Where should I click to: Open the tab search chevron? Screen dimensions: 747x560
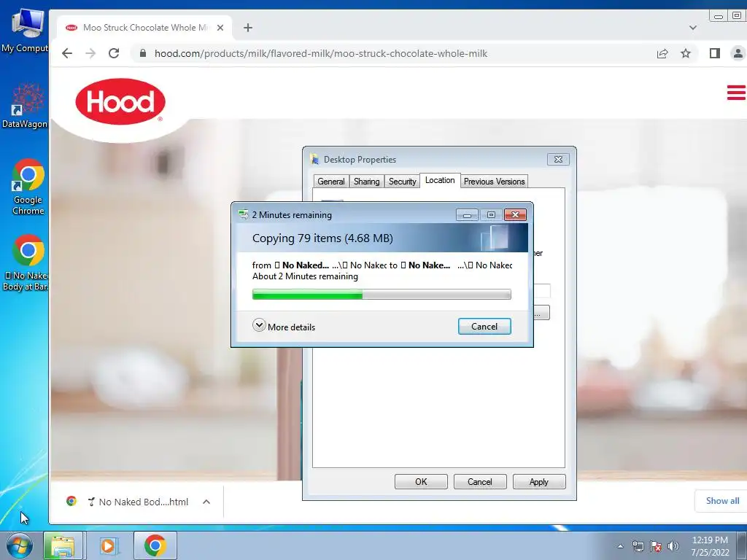tap(693, 28)
